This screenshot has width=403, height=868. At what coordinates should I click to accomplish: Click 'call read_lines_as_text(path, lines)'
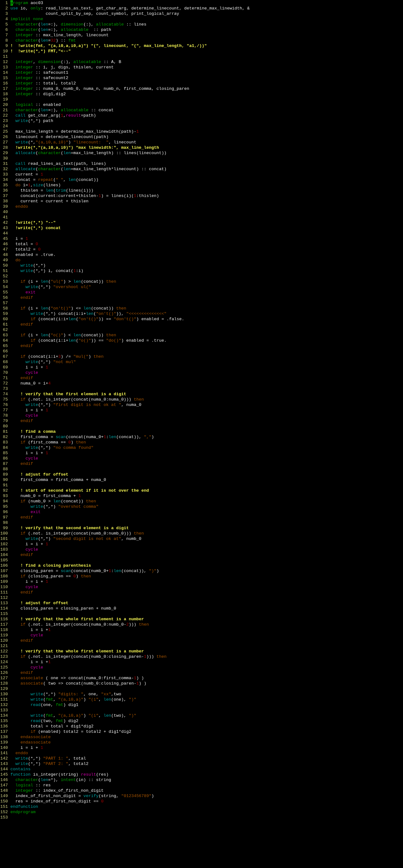pyautogui.click(x=60, y=164)
